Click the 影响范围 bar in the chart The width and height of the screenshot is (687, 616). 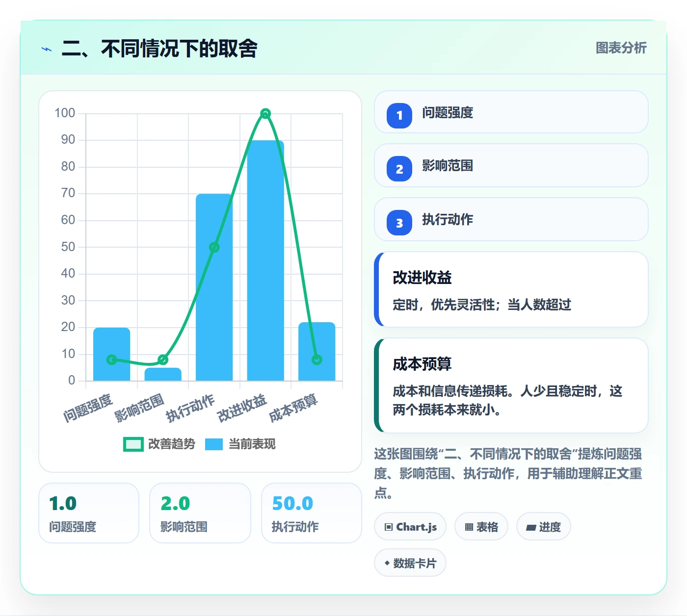tap(163, 374)
